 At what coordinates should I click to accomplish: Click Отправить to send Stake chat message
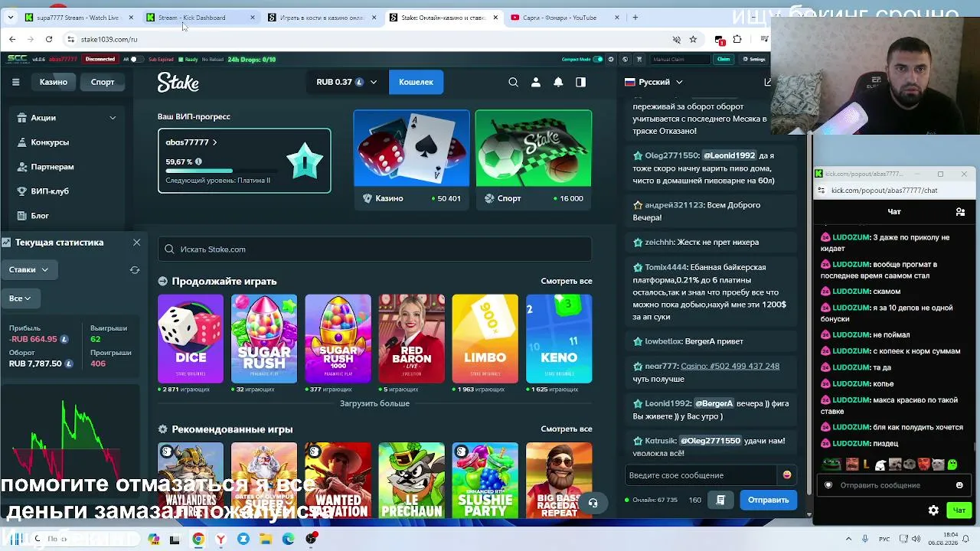pyautogui.click(x=768, y=500)
